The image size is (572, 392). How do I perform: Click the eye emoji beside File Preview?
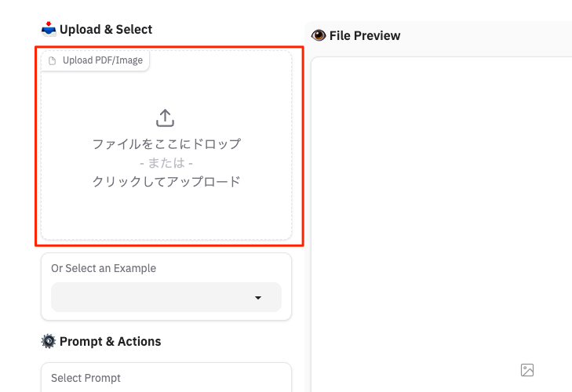tap(319, 35)
